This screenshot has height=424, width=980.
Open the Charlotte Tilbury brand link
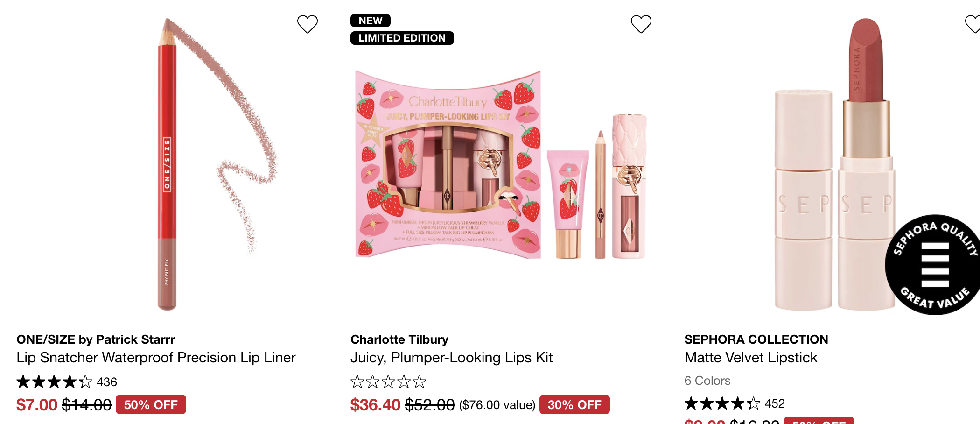coord(399,339)
